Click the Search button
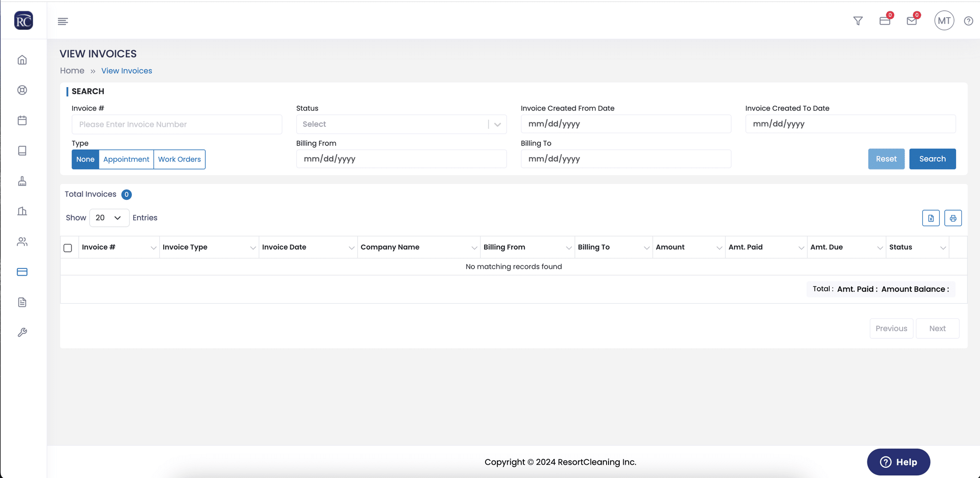 point(932,159)
